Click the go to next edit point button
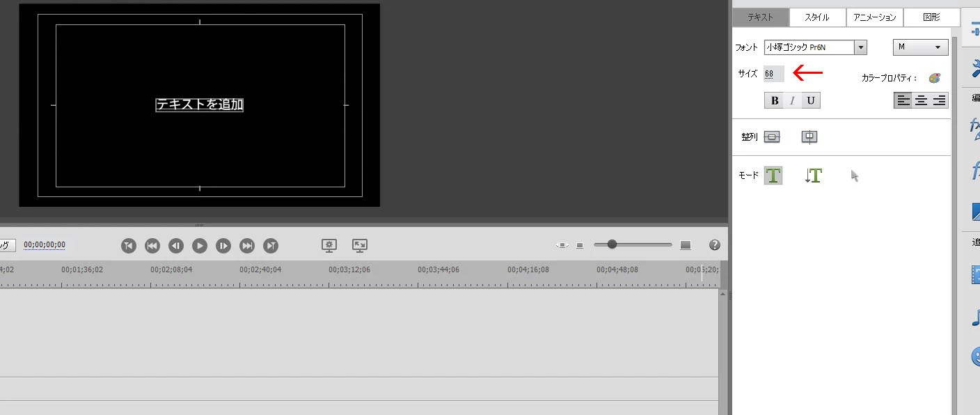 tap(271, 245)
